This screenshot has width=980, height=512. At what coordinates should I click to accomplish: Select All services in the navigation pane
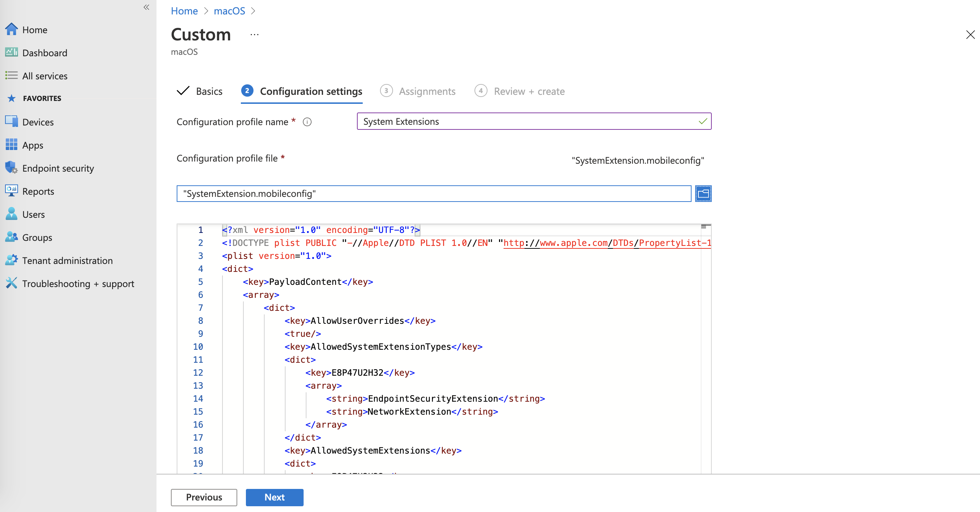click(44, 76)
